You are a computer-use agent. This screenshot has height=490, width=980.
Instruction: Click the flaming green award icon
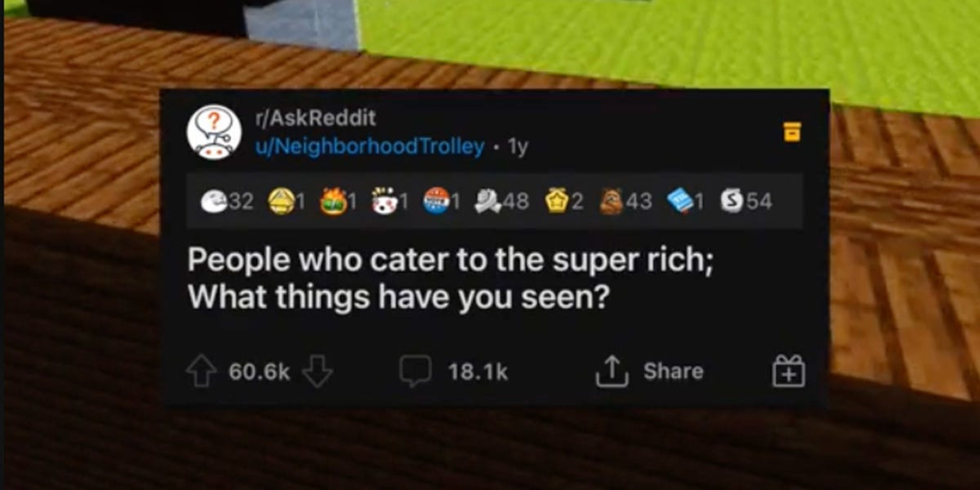pos(333,201)
